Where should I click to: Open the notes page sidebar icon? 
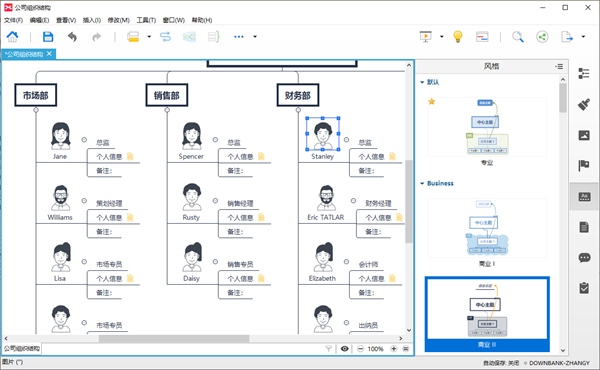[584, 227]
